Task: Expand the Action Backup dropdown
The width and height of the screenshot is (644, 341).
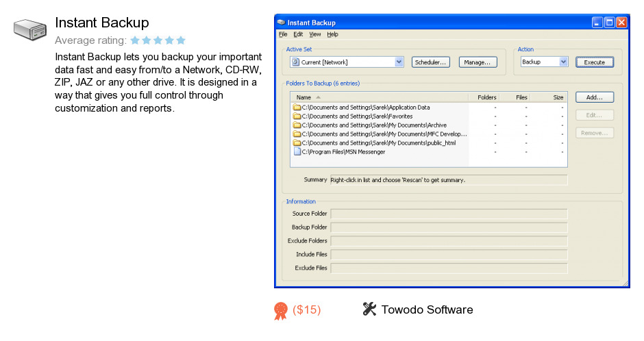Action: (x=563, y=62)
